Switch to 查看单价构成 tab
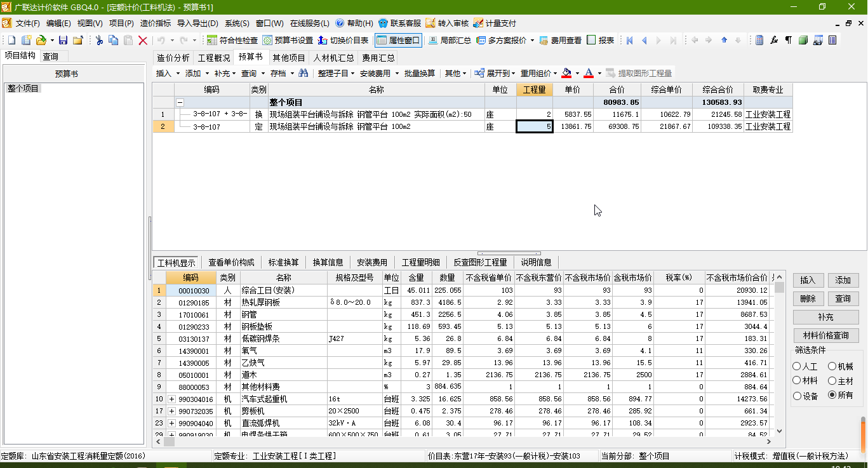 [231, 262]
